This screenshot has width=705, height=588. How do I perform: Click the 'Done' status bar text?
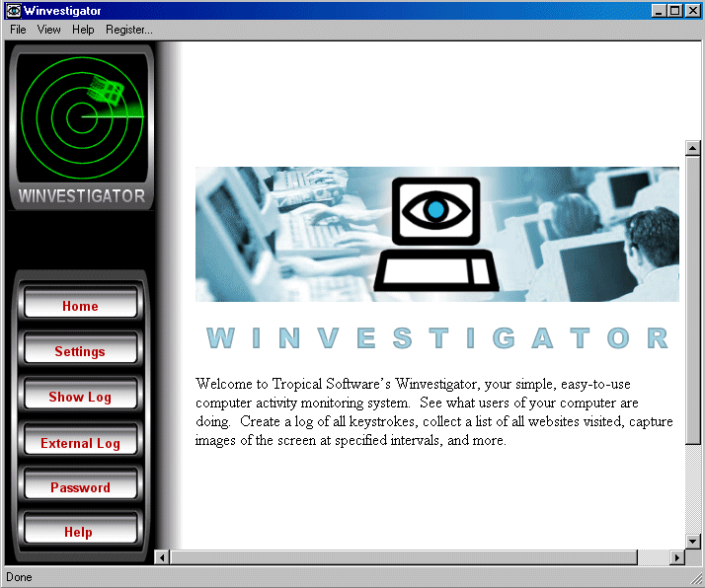click(19, 577)
